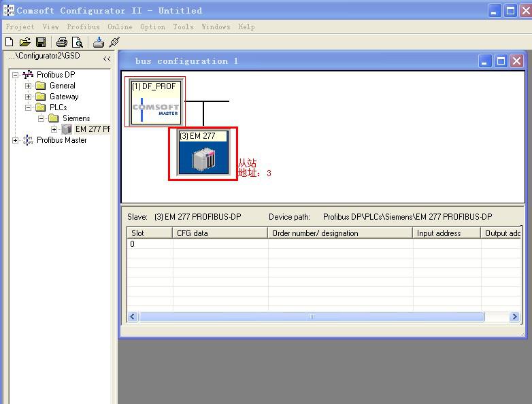Open the Tools menu
The image size is (532, 404).
183,27
